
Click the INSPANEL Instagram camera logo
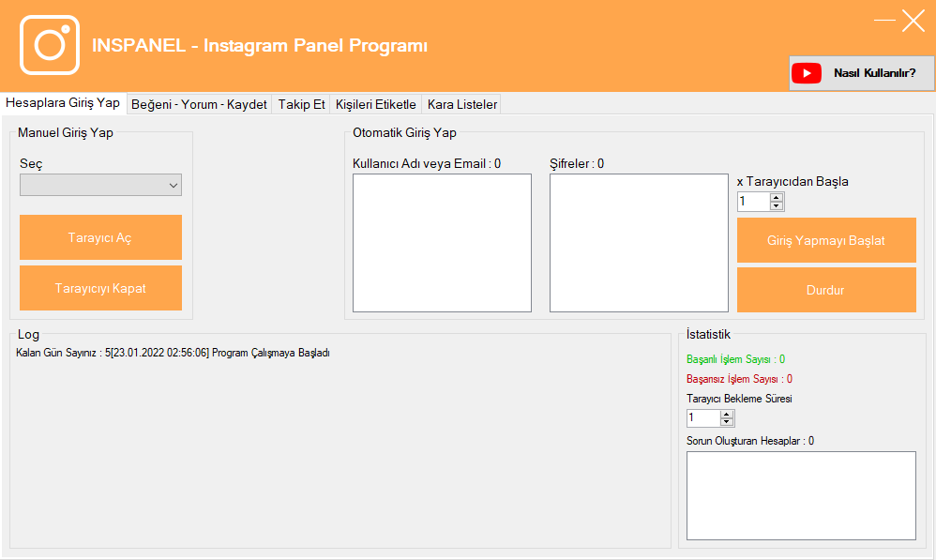click(x=50, y=45)
